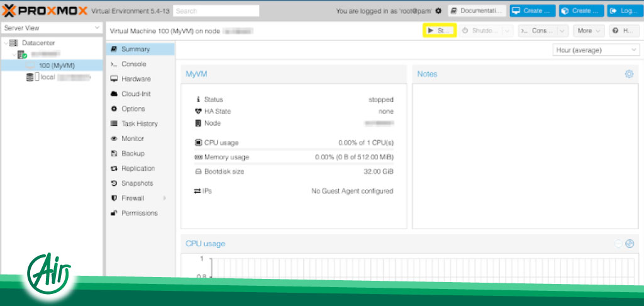Click the HA State heartbeat icon

pos(198,111)
